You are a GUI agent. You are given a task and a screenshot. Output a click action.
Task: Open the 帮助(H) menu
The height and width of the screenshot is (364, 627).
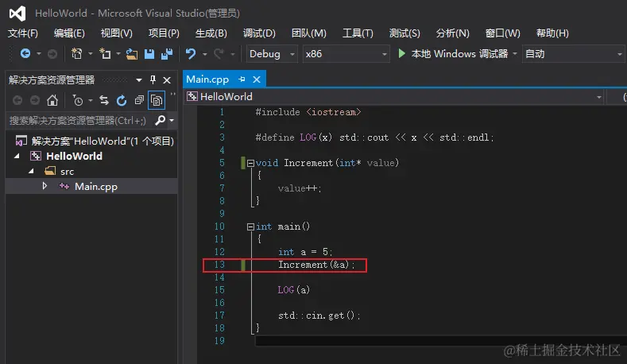coord(552,33)
